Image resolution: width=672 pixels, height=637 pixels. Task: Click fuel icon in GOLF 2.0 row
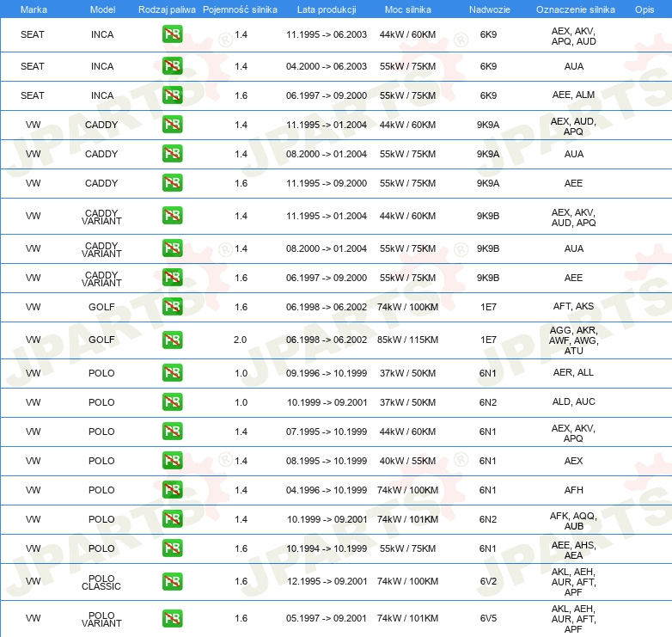pyautogui.click(x=172, y=340)
